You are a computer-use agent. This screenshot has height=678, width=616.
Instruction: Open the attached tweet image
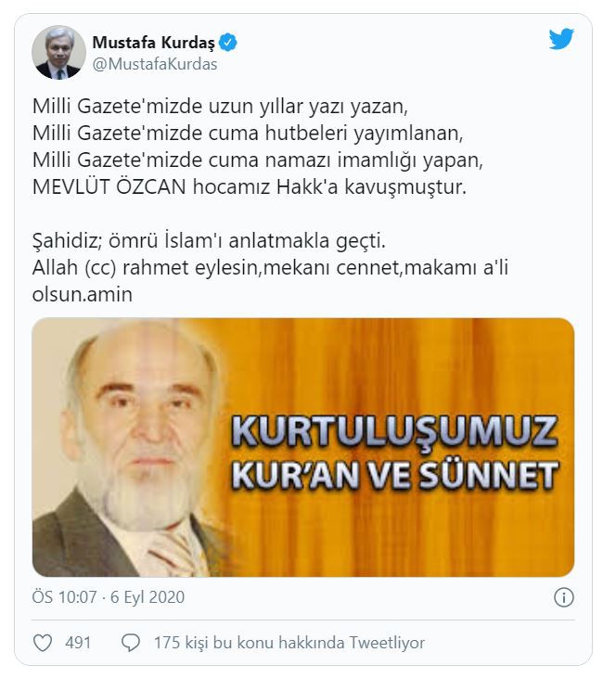pos(303,448)
